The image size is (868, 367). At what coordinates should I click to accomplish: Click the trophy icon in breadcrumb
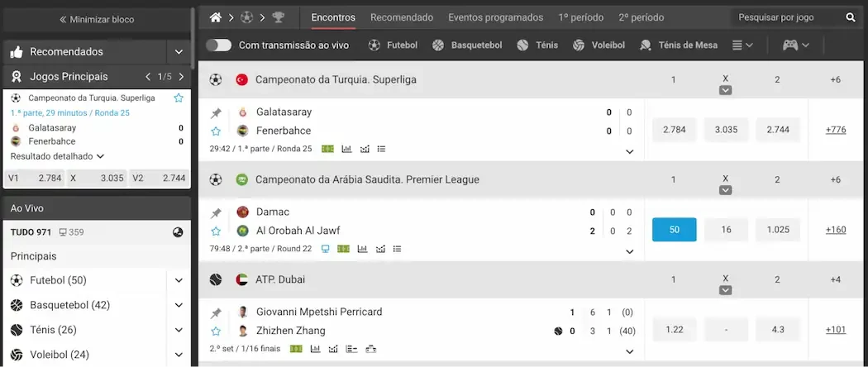278,17
